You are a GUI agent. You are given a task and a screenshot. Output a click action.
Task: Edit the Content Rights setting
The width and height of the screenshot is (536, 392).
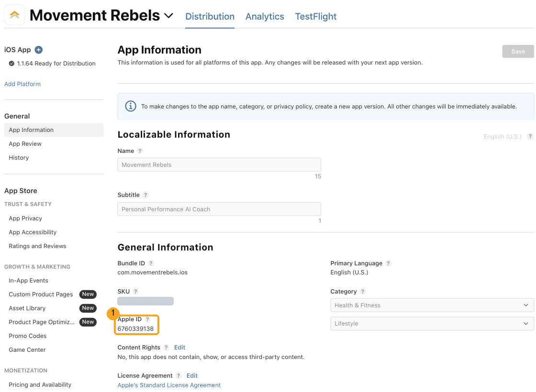(x=179, y=348)
